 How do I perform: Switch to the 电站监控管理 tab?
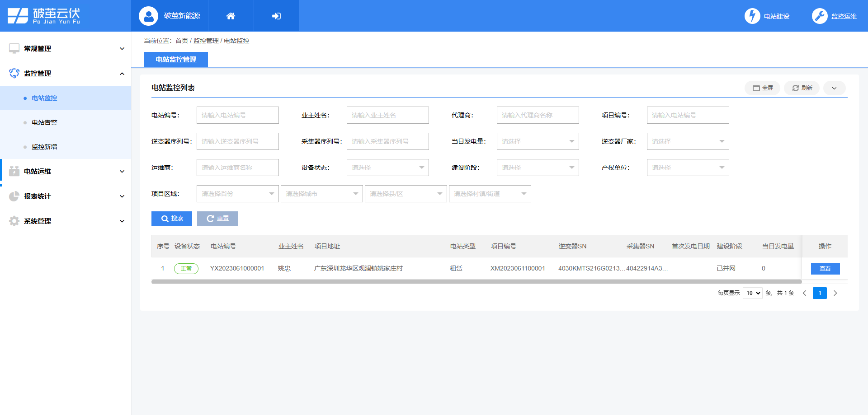click(176, 59)
